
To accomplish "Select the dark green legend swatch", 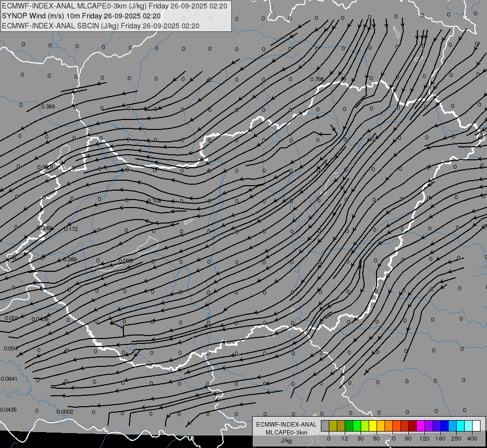I will click(349, 426).
